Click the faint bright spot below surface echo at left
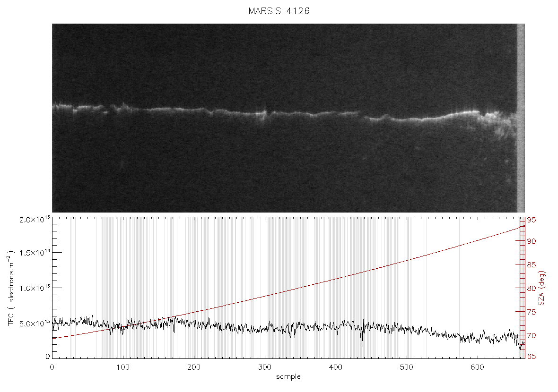 (122, 163)
